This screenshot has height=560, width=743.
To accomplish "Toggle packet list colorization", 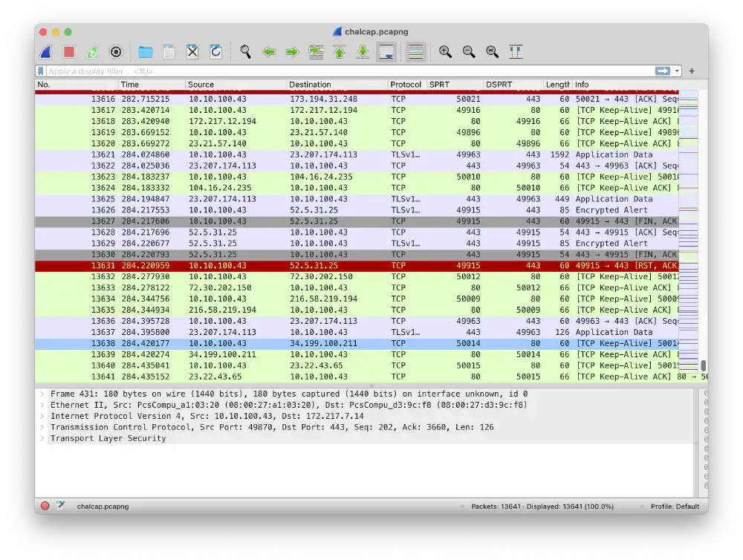I will (x=415, y=52).
